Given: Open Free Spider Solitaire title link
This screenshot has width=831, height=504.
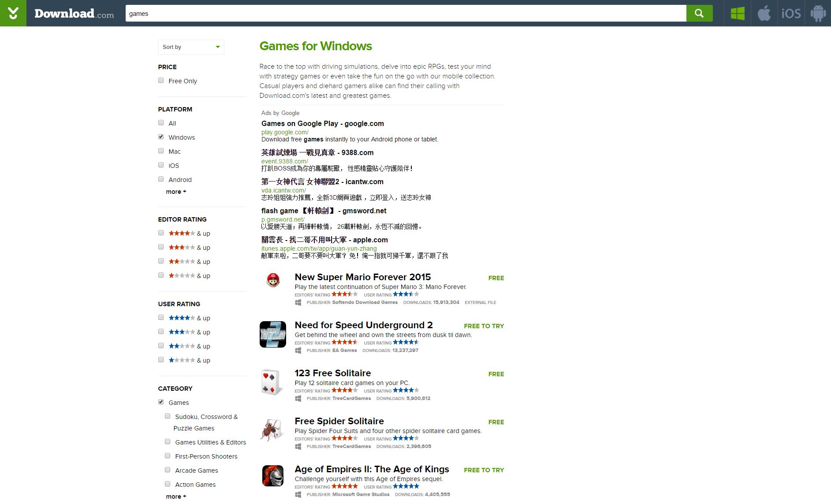Looking at the screenshot, I should coord(339,421).
